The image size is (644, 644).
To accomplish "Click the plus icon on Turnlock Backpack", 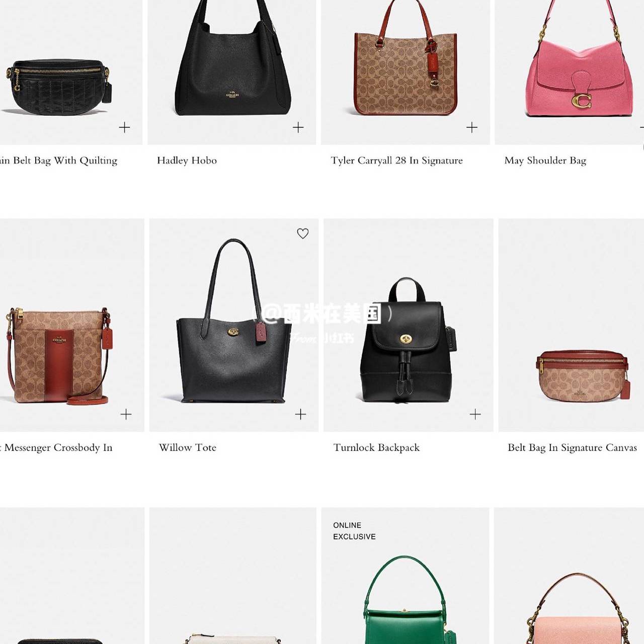I will pyautogui.click(x=475, y=414).
